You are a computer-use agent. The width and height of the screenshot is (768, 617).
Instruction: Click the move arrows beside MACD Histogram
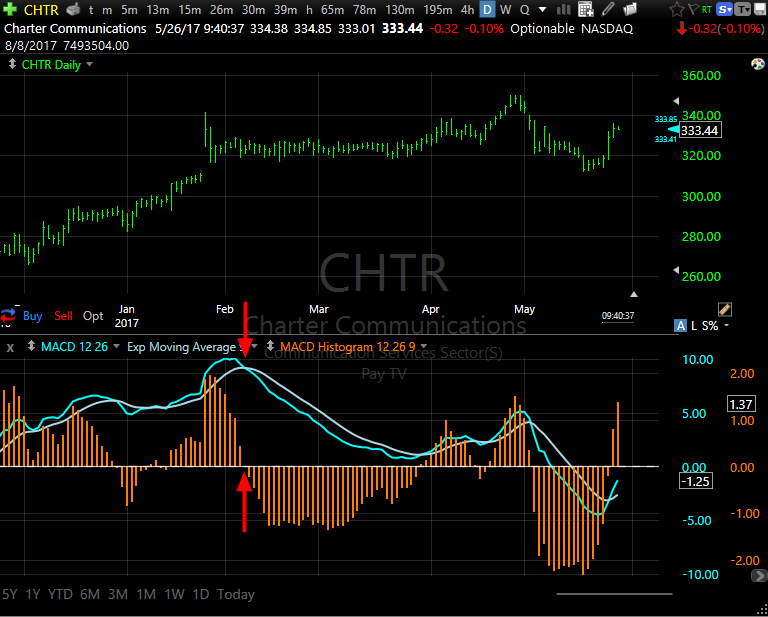[270, 347]
